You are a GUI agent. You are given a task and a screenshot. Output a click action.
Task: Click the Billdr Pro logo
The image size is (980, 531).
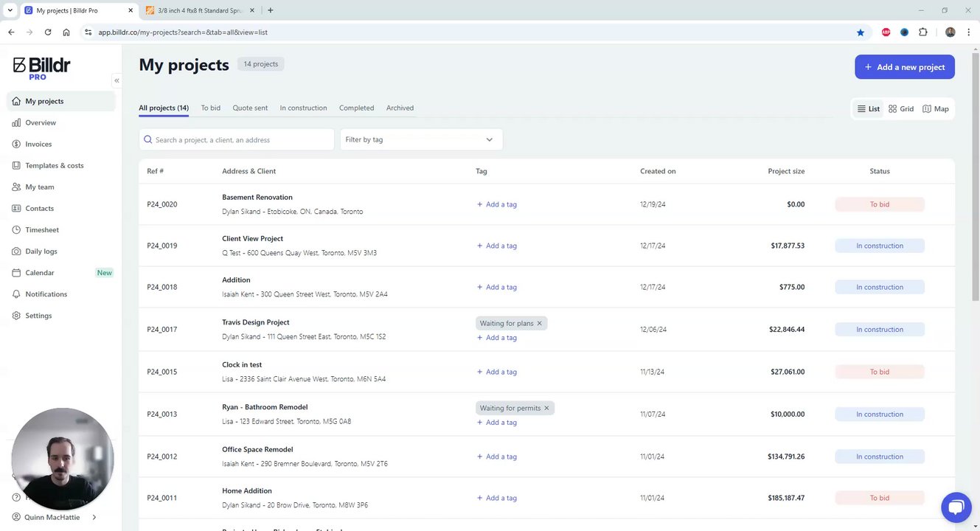pos(42,68)
